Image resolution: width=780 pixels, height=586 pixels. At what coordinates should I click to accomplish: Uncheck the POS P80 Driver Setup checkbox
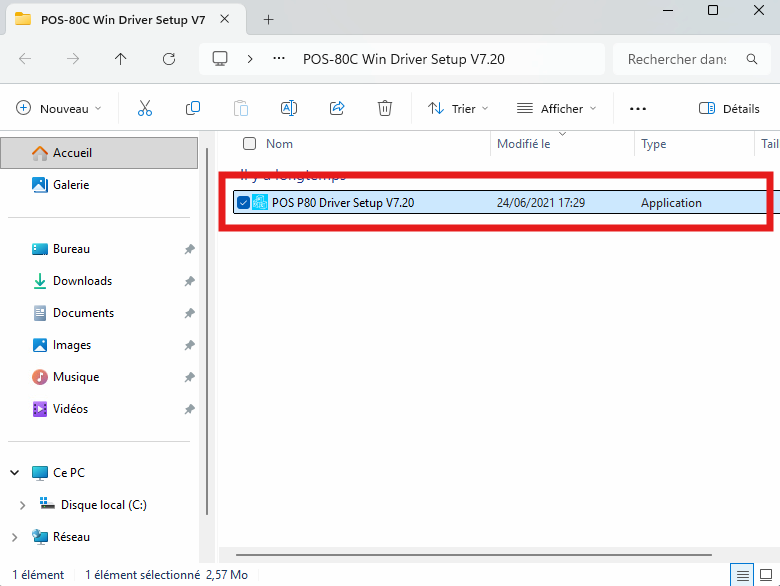pyautogui.click(x=243, y=203)
